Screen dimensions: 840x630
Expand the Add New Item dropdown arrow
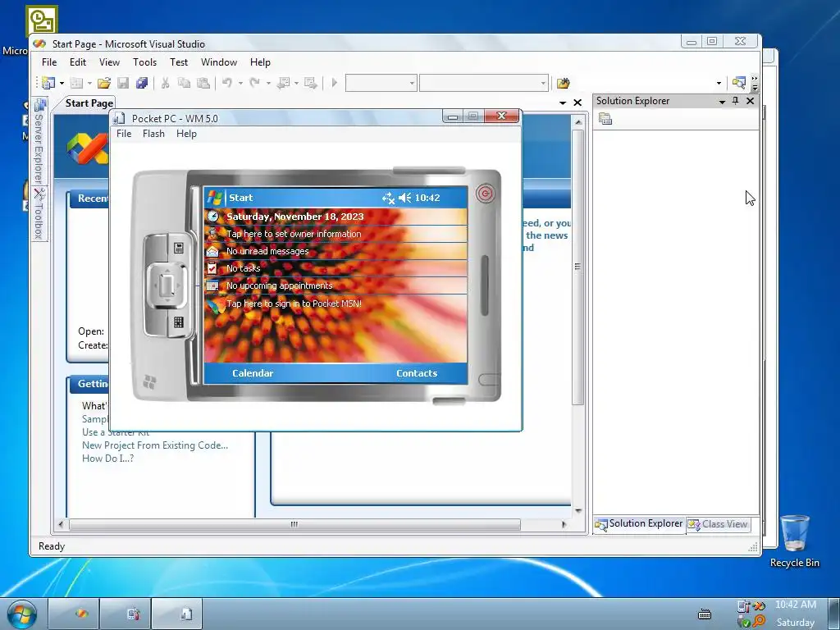pos(89,83)
